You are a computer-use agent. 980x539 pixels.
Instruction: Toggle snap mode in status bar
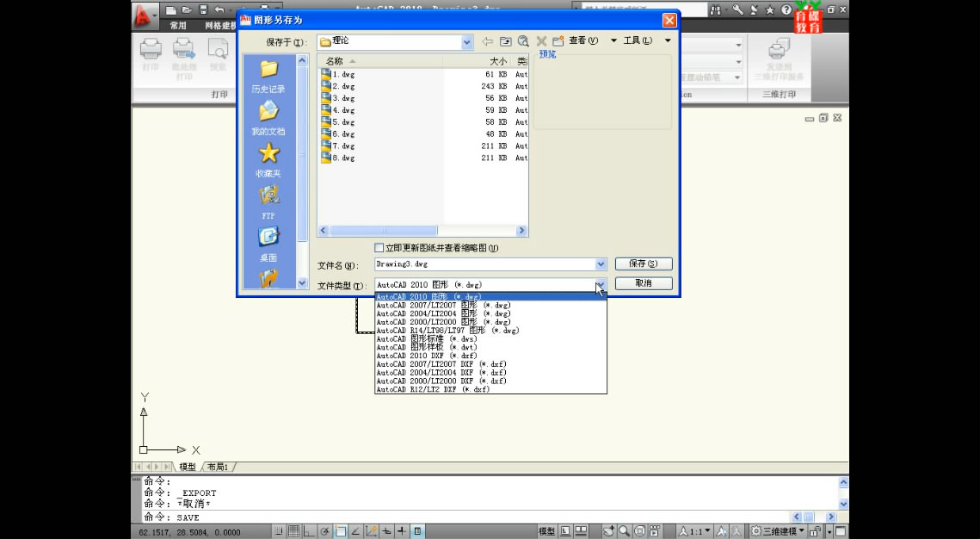click(279, 531)
